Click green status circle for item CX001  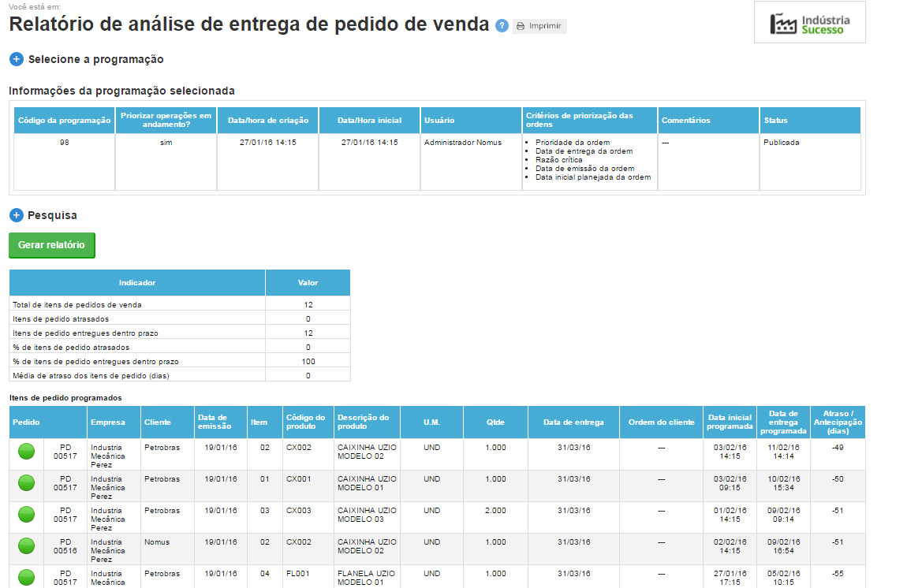27,483
